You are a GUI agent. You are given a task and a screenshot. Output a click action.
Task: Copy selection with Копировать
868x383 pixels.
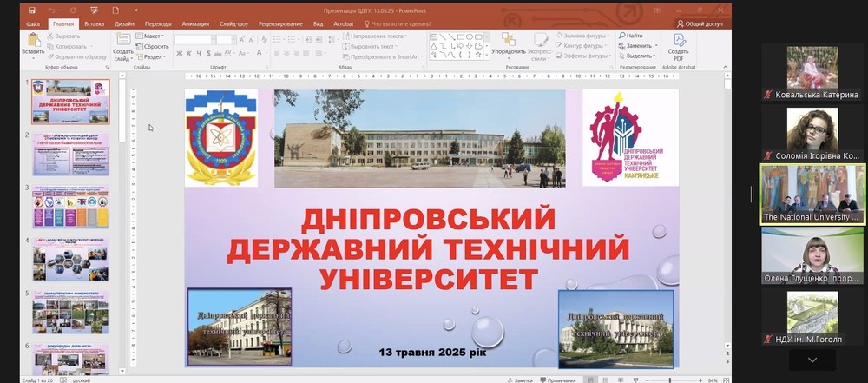point(68,46)
